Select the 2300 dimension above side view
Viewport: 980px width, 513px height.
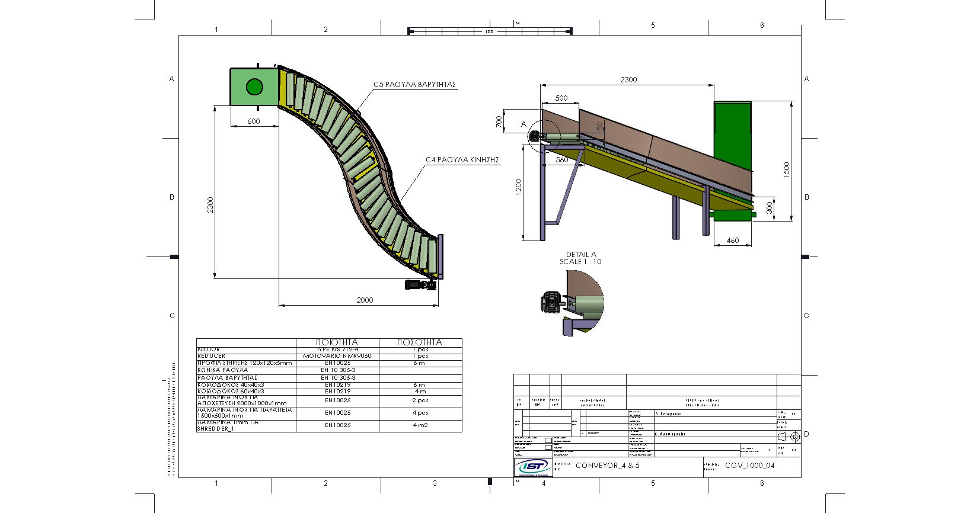click(628, 79)
